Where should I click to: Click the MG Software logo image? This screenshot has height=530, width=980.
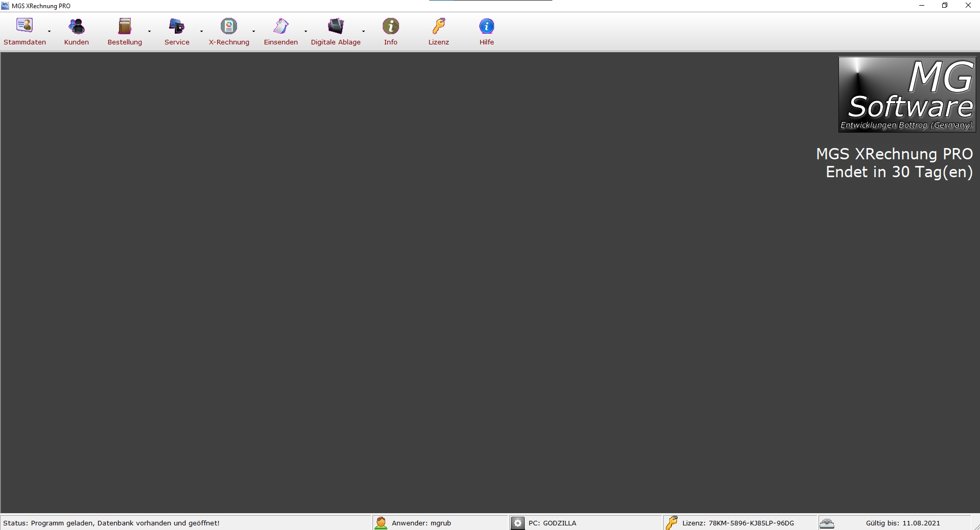[907, 94]
